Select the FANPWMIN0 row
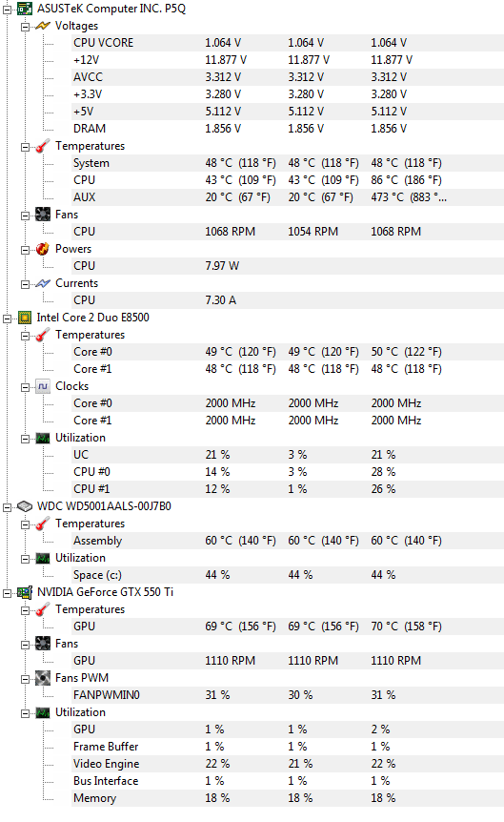The height and width of the screenshot is (822, 504). [287, 695]
